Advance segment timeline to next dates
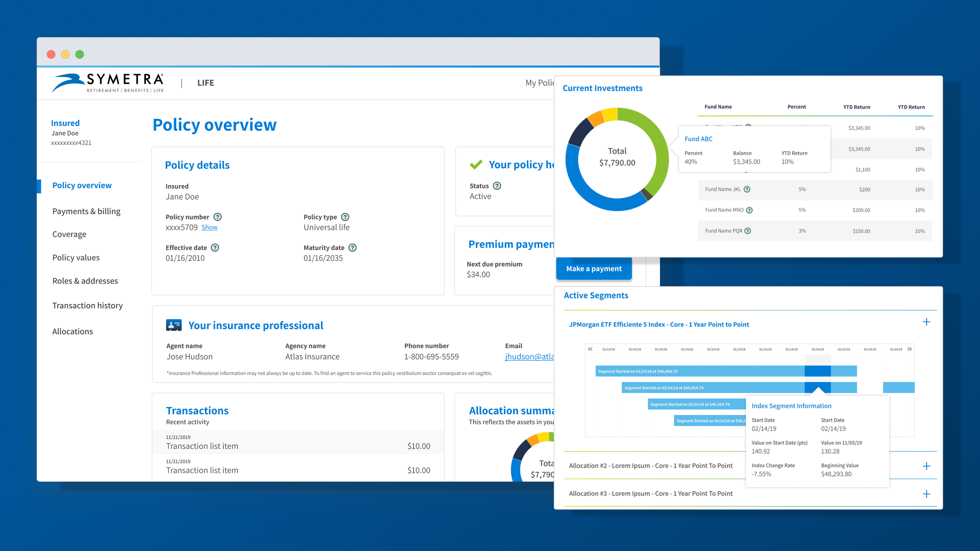980x551 pixels. (909, 349)
